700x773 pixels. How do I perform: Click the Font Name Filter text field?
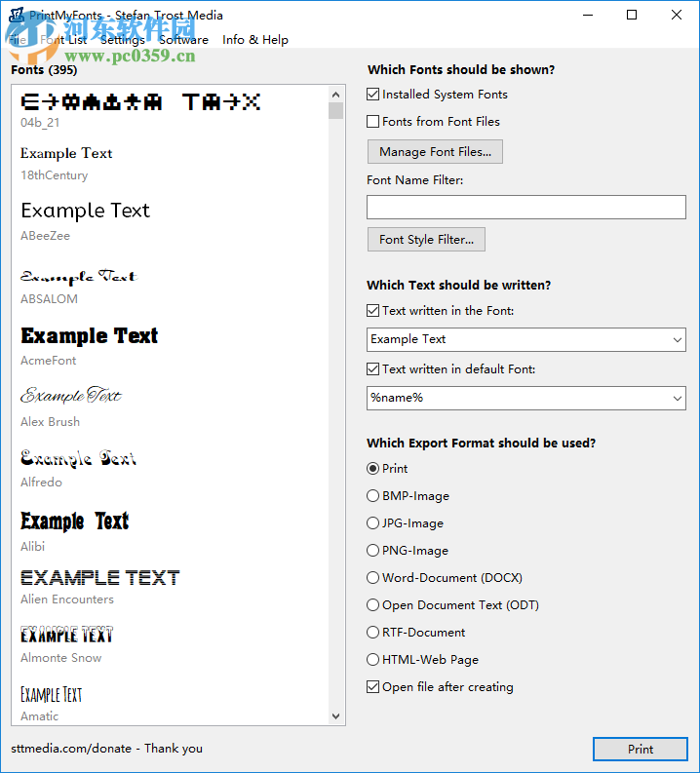coord(526,208)
